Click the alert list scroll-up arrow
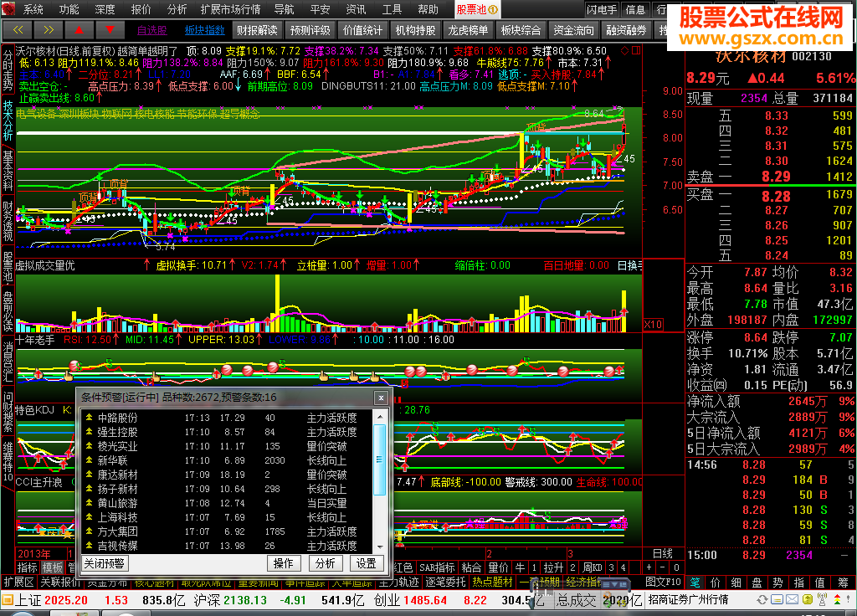This screenshot has width=857, height=616. (380, 417)
